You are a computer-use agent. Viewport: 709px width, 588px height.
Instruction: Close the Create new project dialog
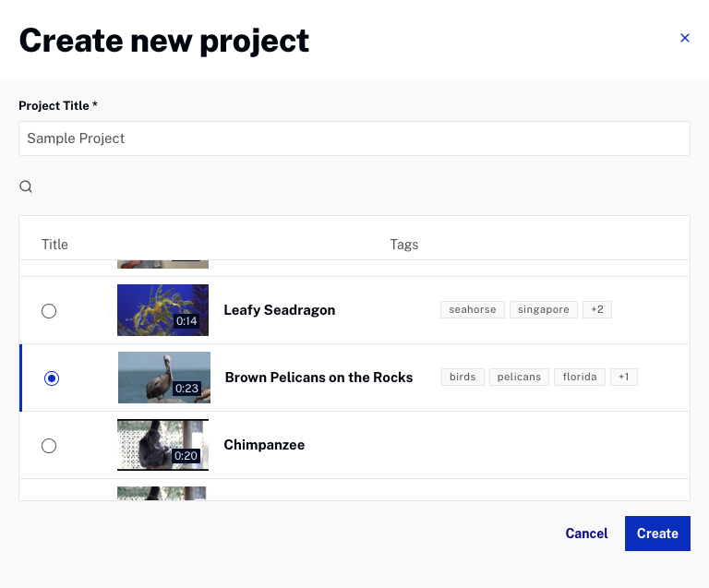[x=684, y=38]
